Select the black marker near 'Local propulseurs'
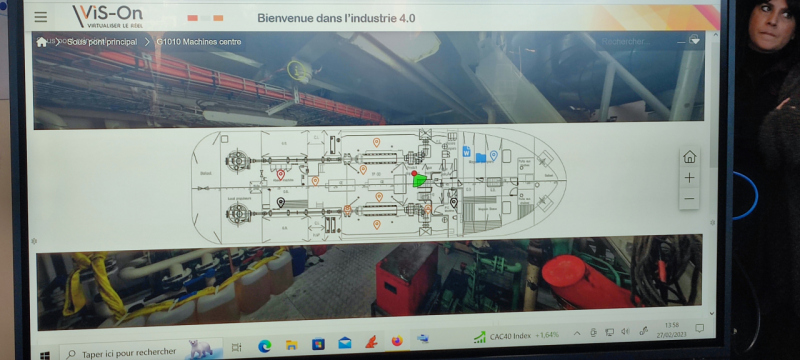This screenshot has height=360, width=800. (x=281, y=202)
